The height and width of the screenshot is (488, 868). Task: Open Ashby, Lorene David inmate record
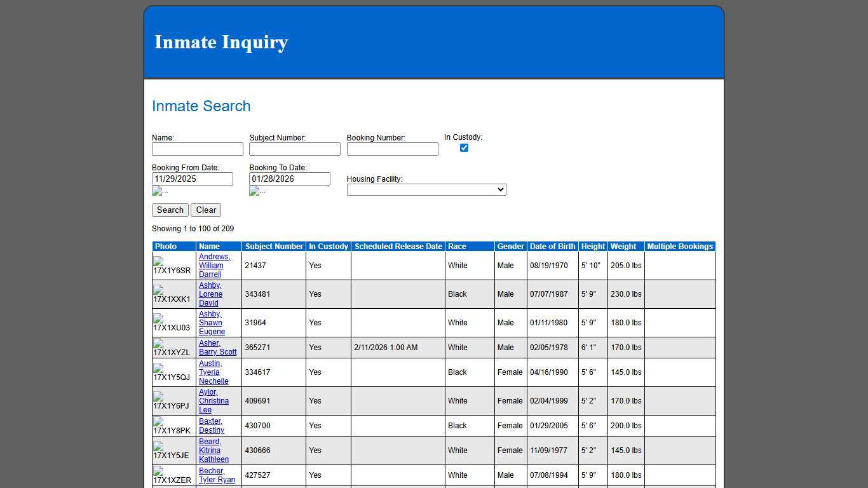pyautogui.click(x=210, y=294)
